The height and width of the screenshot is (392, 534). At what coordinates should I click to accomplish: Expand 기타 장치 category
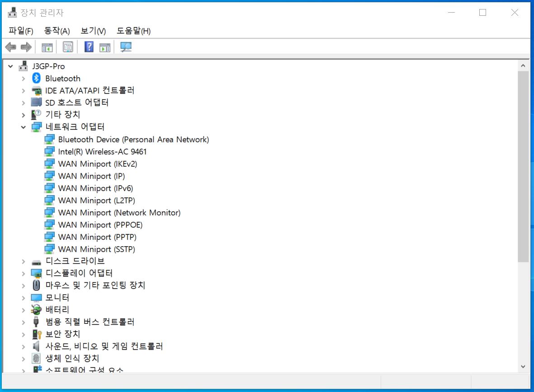(x=23, y=115)
